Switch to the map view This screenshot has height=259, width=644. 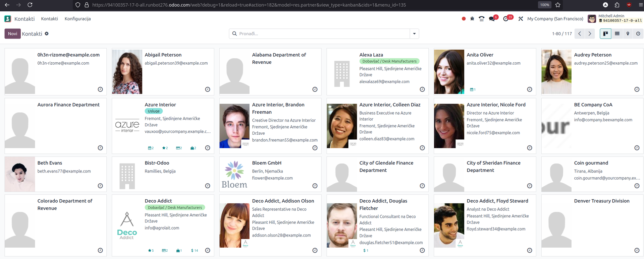628,34
